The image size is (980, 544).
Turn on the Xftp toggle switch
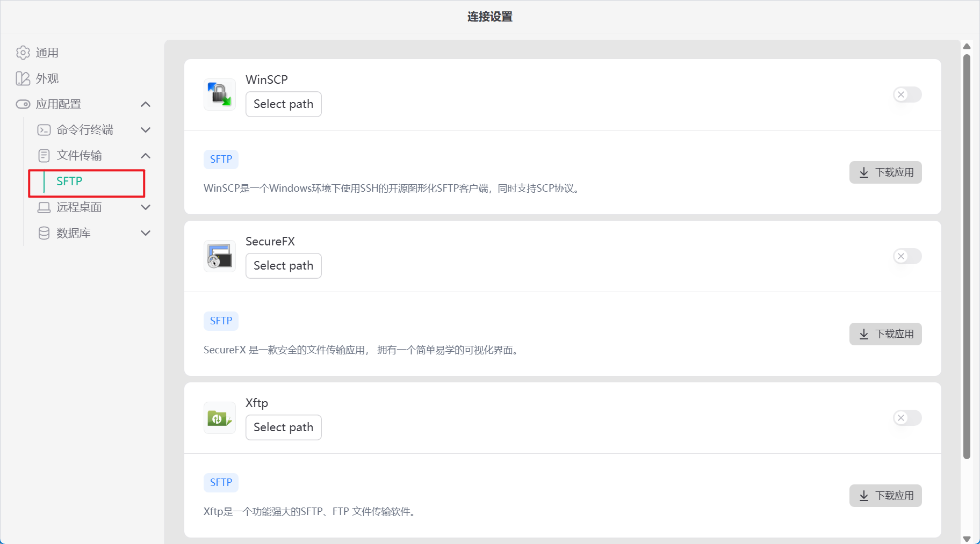click(x=907, y=418)
